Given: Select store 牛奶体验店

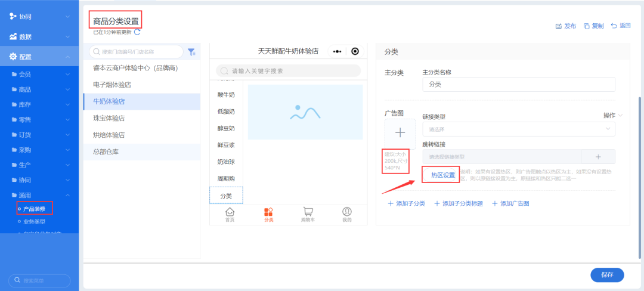Looking at the screenshot, I should click(142, 102).
